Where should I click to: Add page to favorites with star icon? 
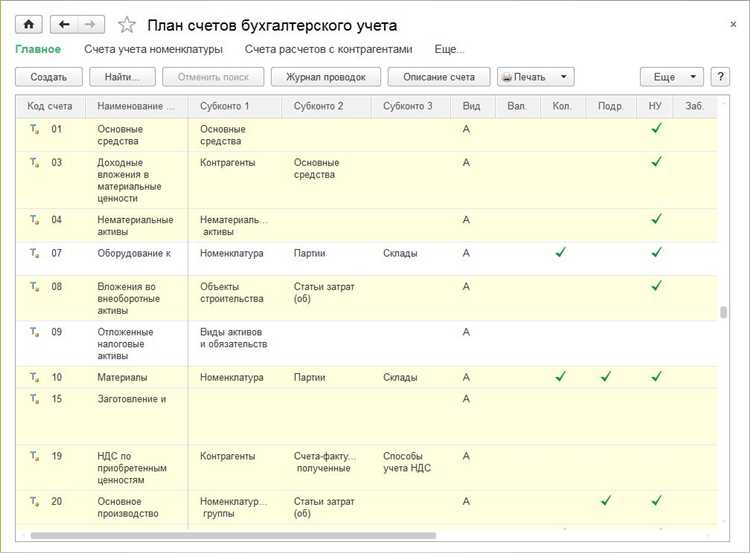click(126, 25)
